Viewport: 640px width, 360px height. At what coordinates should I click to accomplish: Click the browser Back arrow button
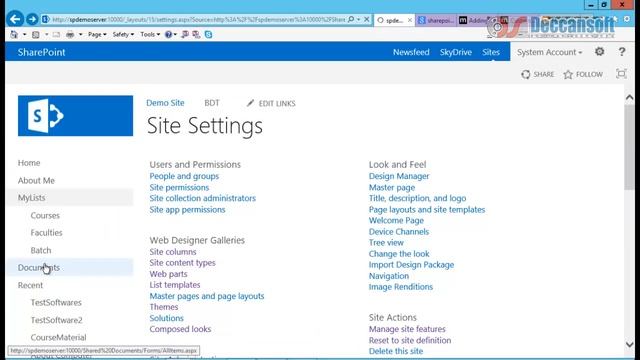[x=15, y=19]
